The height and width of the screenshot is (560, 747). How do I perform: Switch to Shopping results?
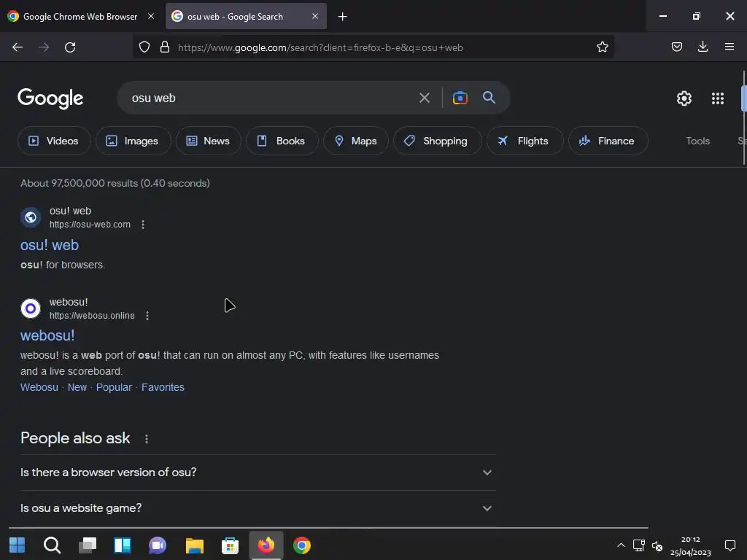coord(438,141)
